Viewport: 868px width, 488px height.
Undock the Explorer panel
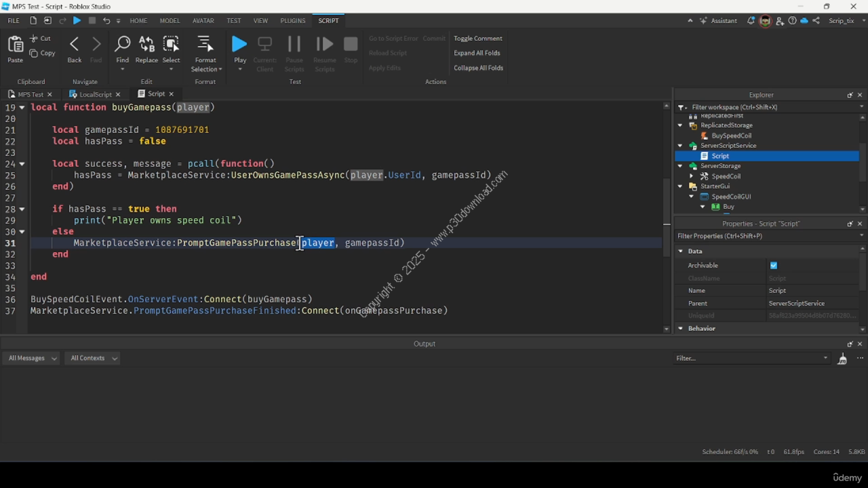point(850,95)
